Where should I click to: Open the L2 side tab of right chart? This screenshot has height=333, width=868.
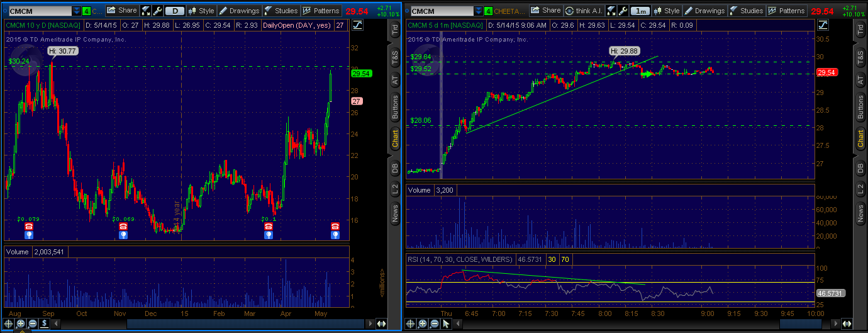tap(860, 190)
